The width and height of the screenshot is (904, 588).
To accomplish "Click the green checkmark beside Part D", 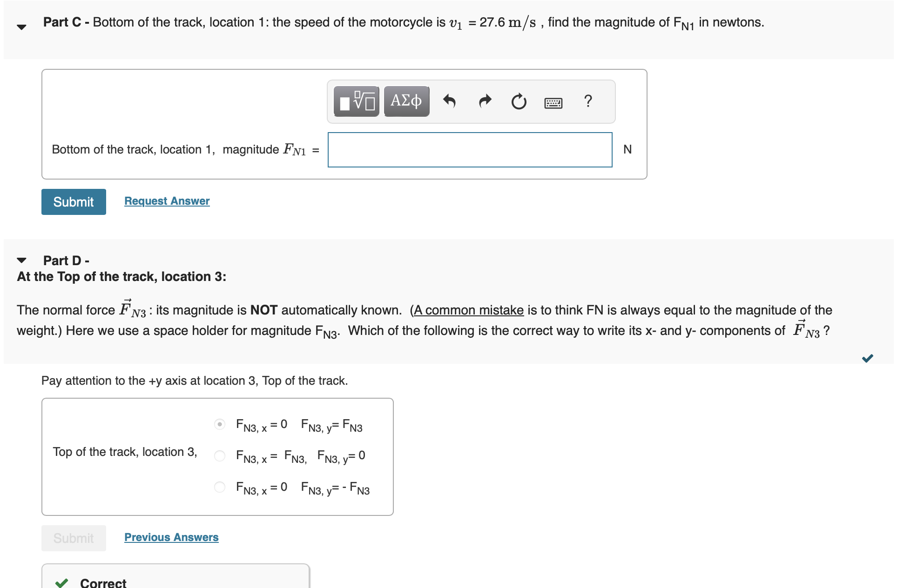I will [x=868, y=358].
